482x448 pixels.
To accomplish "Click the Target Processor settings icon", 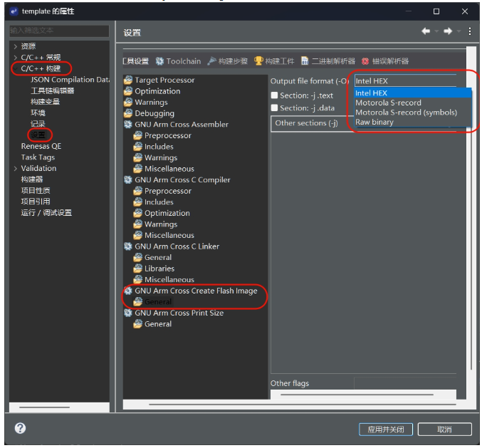I will [128, 80].
